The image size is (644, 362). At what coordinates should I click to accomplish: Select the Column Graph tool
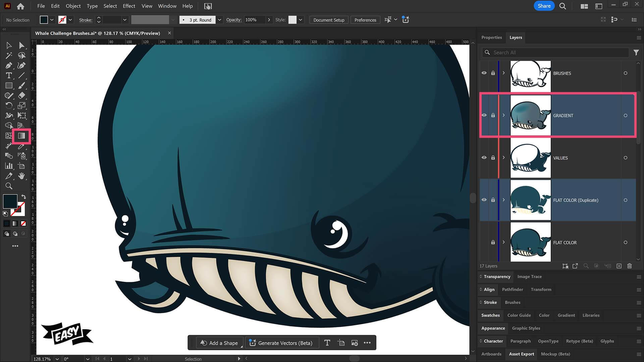[x=9, y=166]
